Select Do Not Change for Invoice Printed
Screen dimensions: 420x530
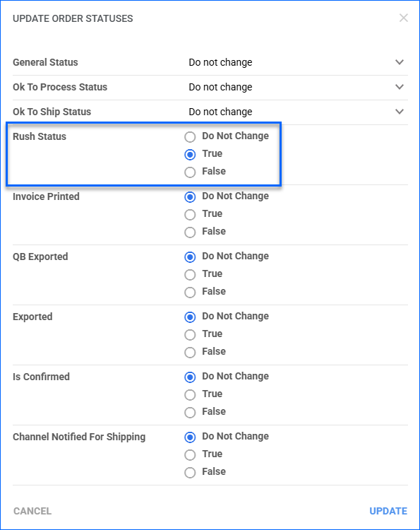pos(190,197)
